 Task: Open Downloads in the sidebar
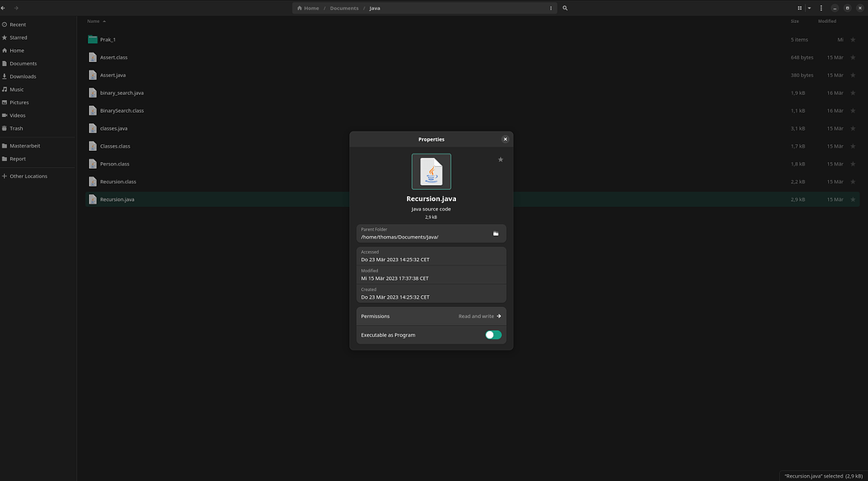22,76
